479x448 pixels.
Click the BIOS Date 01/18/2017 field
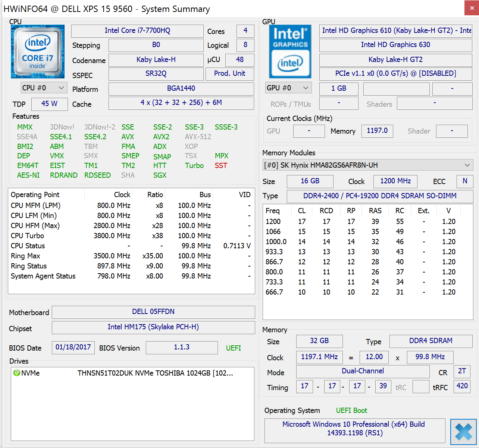point(73,347)
